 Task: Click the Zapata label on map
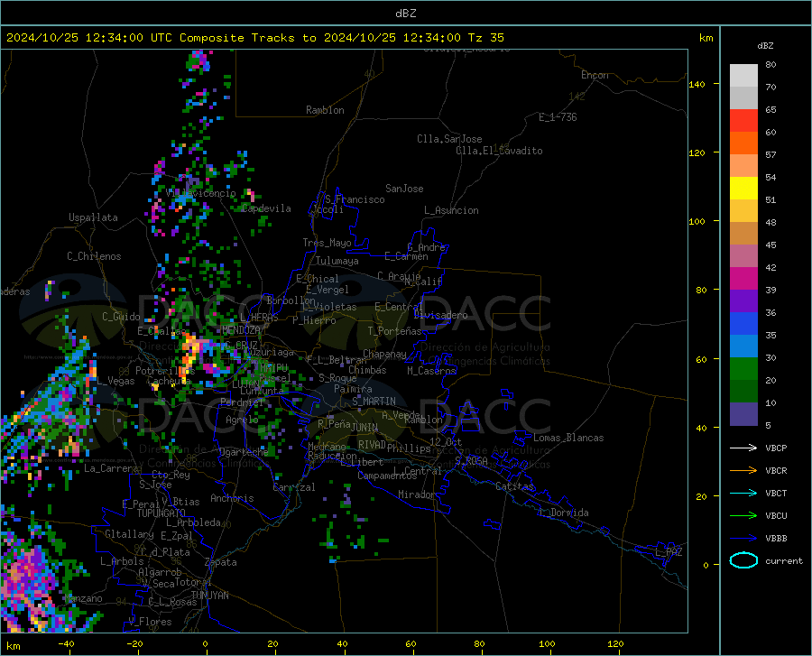221,562
